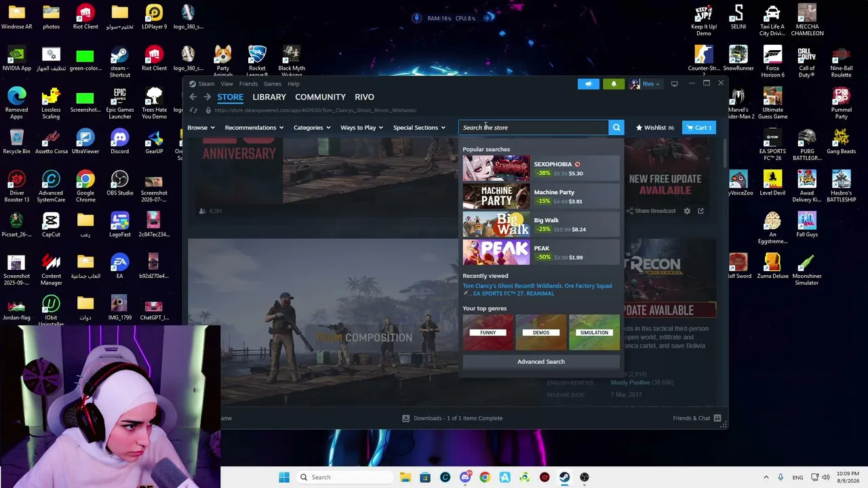Select PEAK popular search result
Image resolution: width=868 pixels, height=488 pixels.
pyautogui.click(x=540, y=253)
